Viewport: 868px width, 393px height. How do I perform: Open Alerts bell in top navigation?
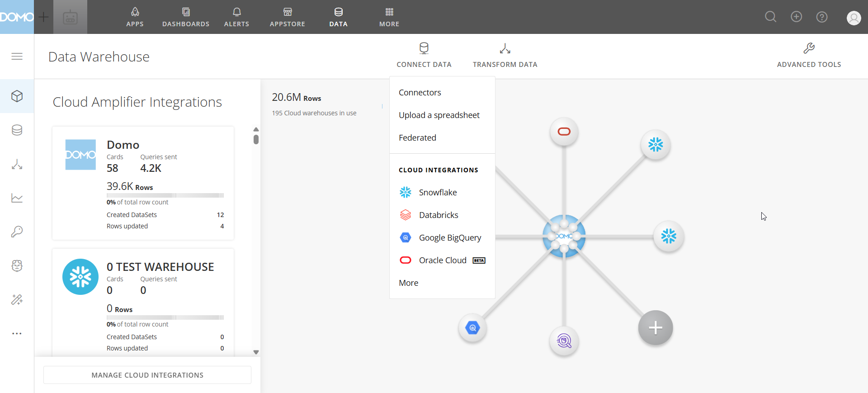[x=236, y=17]
